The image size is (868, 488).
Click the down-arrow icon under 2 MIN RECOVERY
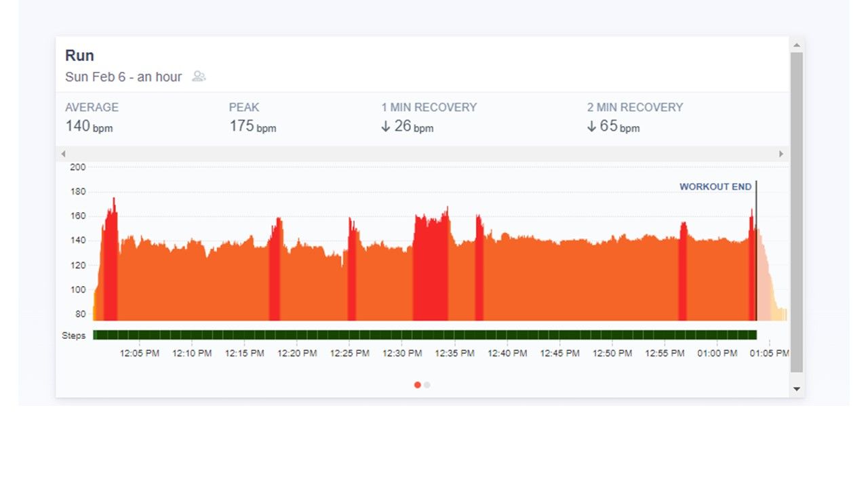[591, 127]
